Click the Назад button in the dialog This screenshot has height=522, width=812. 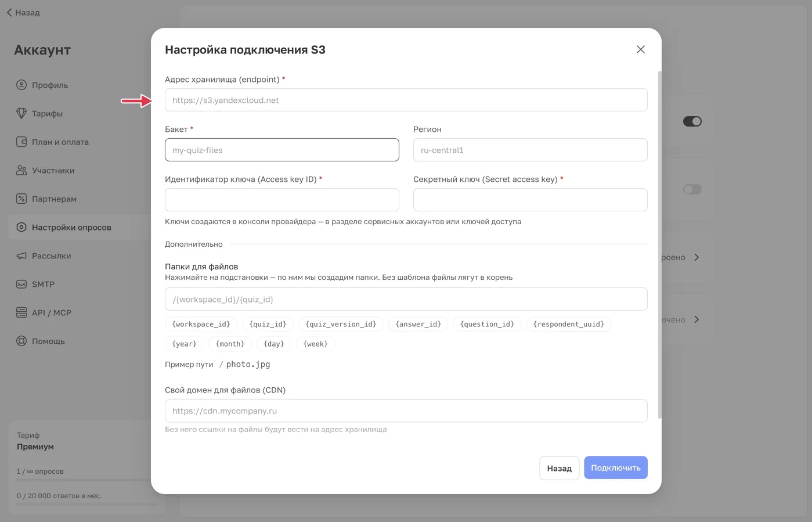pos(559,468)
